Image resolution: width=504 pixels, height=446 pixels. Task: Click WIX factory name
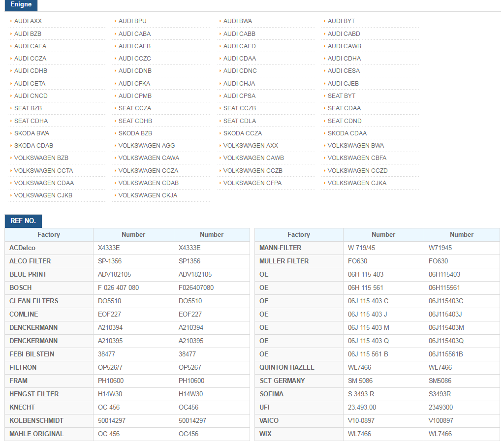coord(265,434)
